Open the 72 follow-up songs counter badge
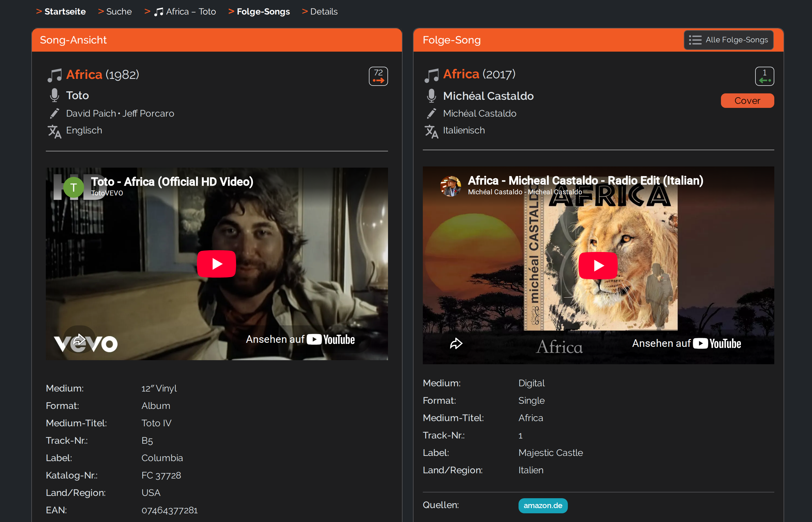812x522 pixels. pyautogui.click(x=378, y=76)
